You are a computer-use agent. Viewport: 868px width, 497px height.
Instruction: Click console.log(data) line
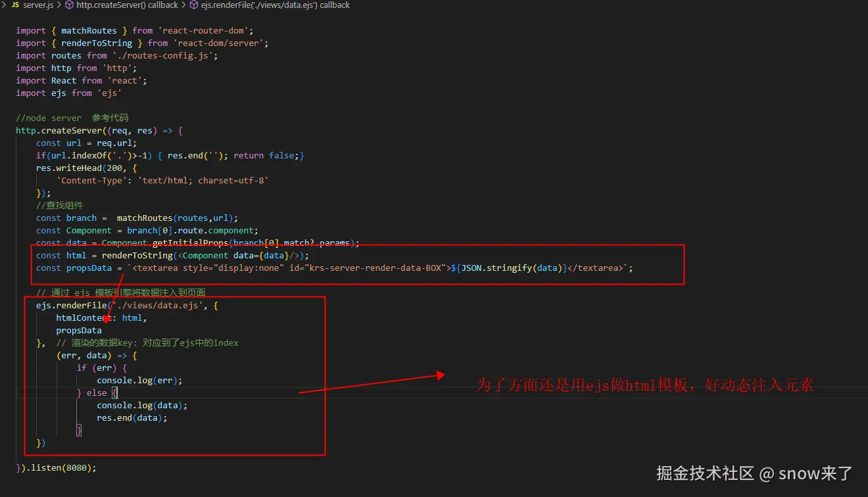coord(142,406)
